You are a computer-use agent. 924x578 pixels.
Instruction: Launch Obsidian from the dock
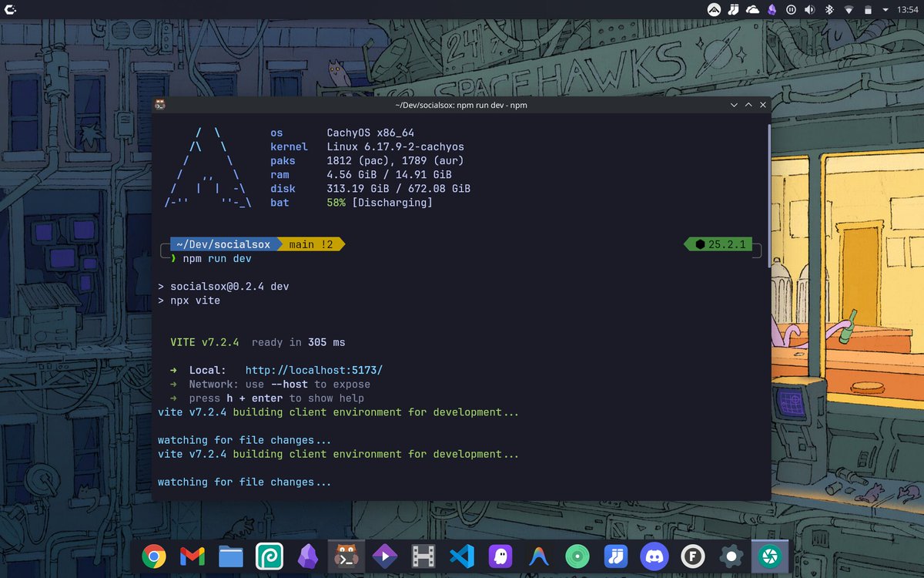coord(307,555)
